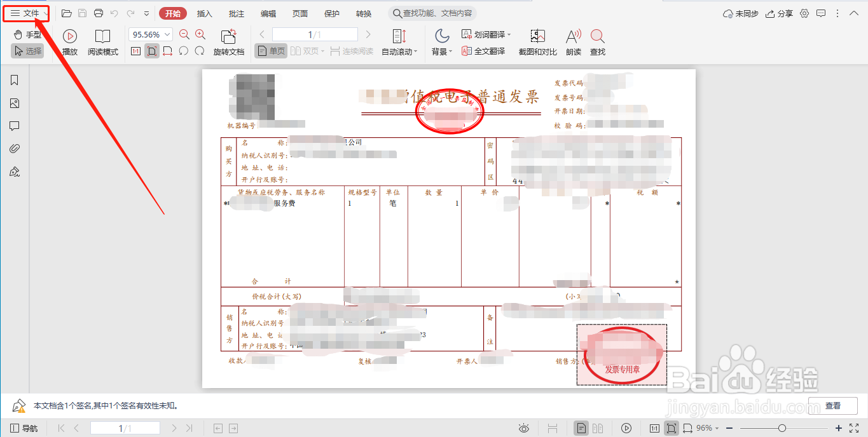Viewport: 868px width, 437px height.
Task: Open the 自动滚动 auto scroll dropdown
Action: point(399,43)
